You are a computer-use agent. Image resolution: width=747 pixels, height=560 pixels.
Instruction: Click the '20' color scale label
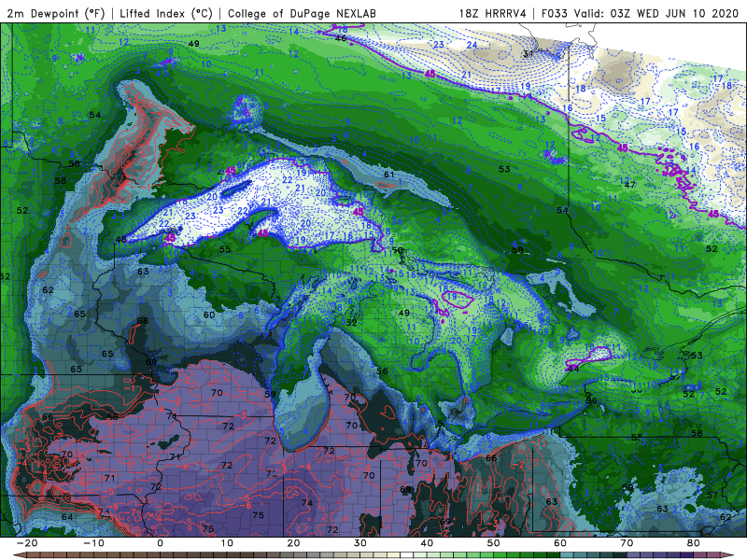tap(293, 543)
